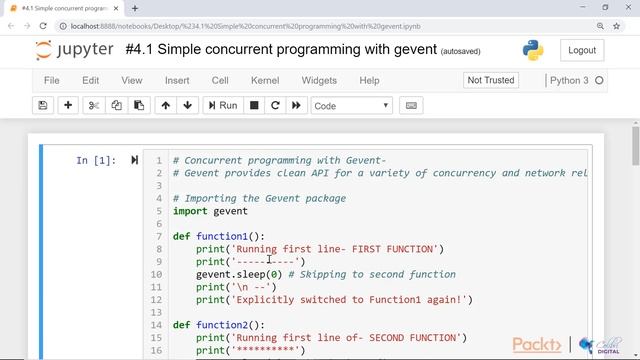
Task: Restart the kernel icon
Action: (x=275, y=106)
